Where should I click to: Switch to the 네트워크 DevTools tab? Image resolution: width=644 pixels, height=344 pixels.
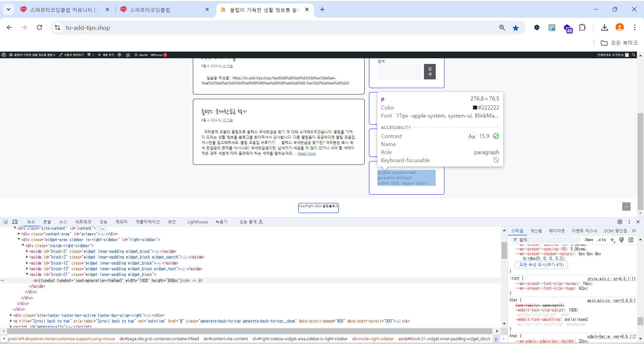point(83,222)
